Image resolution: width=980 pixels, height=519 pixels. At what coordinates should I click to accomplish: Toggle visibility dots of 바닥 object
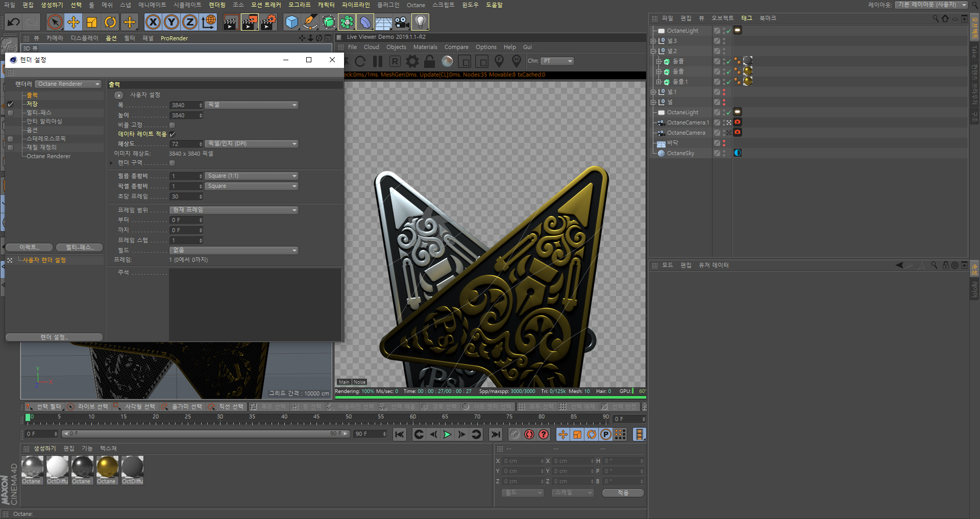(x=724, y=143)
